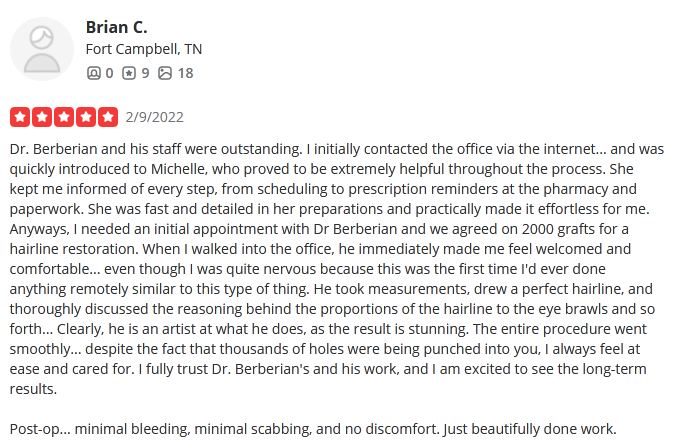Click the Post-op paragraph of the review
Image resolution: width=673 pixels, height=448 pixels.
(x=313, y=429)
